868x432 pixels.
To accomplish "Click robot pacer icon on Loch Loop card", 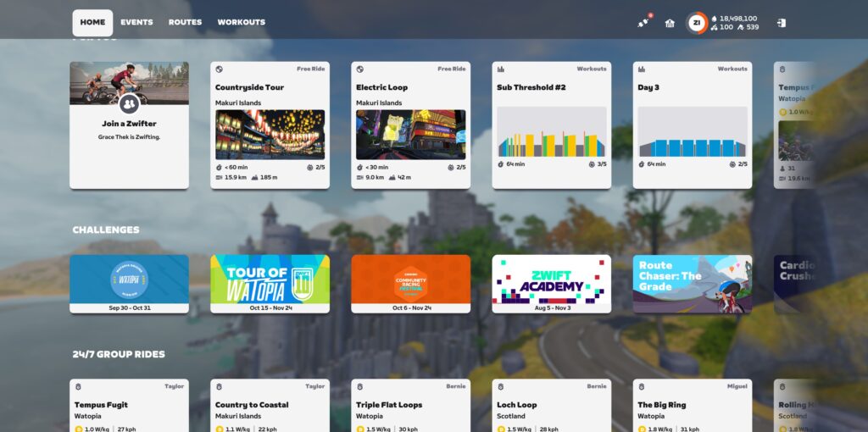I will tap(501, 386).
